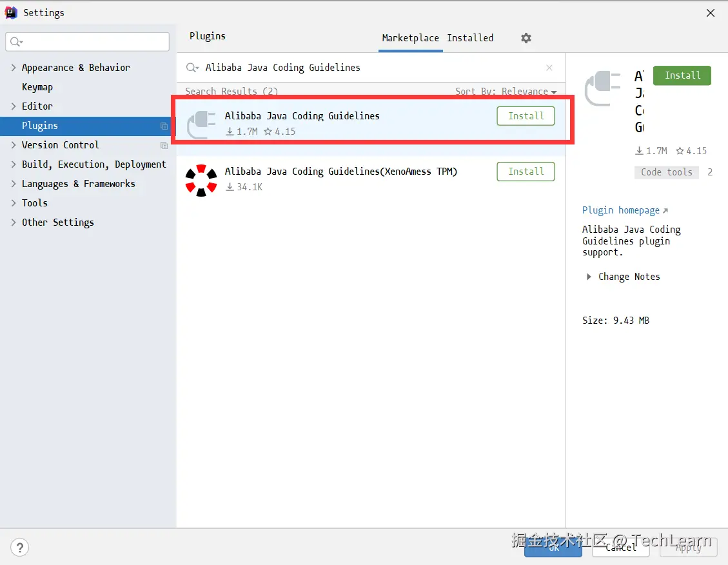
Task: Click the 'Size: 9.43 MB' text
Action: (x=616, y=321)
